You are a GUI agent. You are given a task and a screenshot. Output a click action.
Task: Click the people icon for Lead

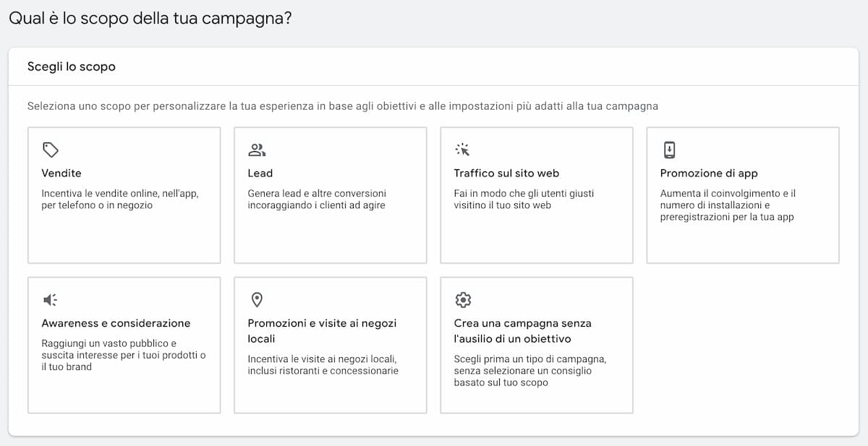257,150
